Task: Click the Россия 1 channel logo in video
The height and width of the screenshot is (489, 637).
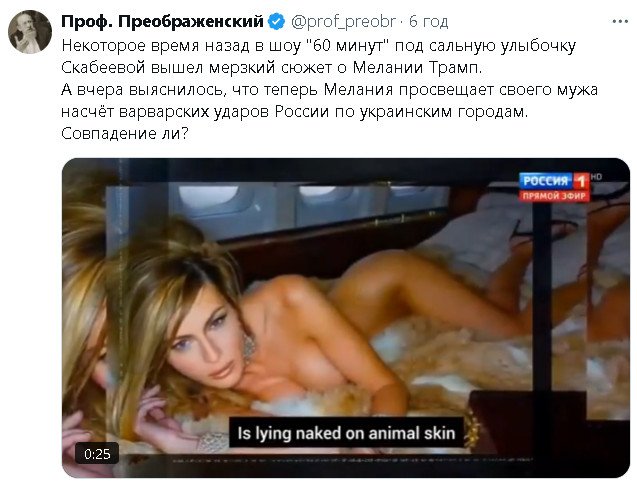Action: coord(554,181)
